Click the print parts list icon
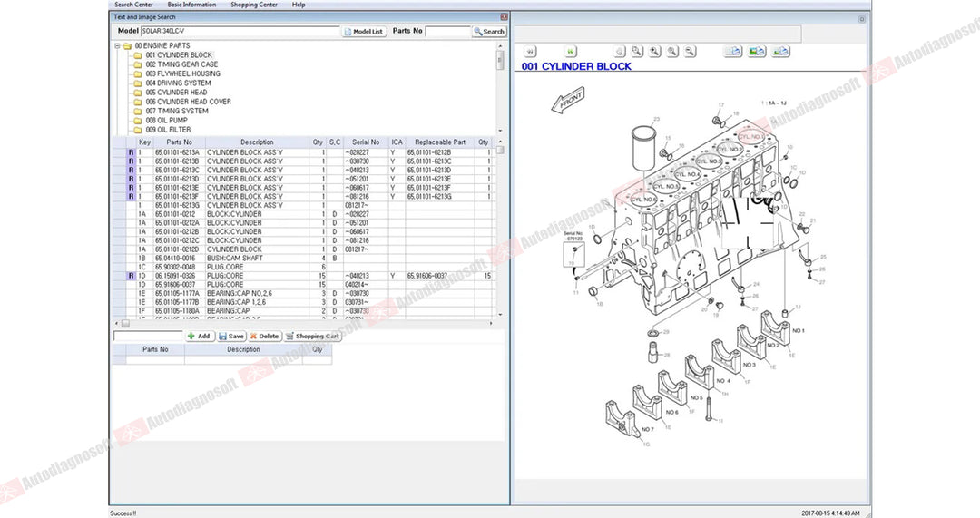The height and width of the screenshot is (518, 980). point(733,51)
